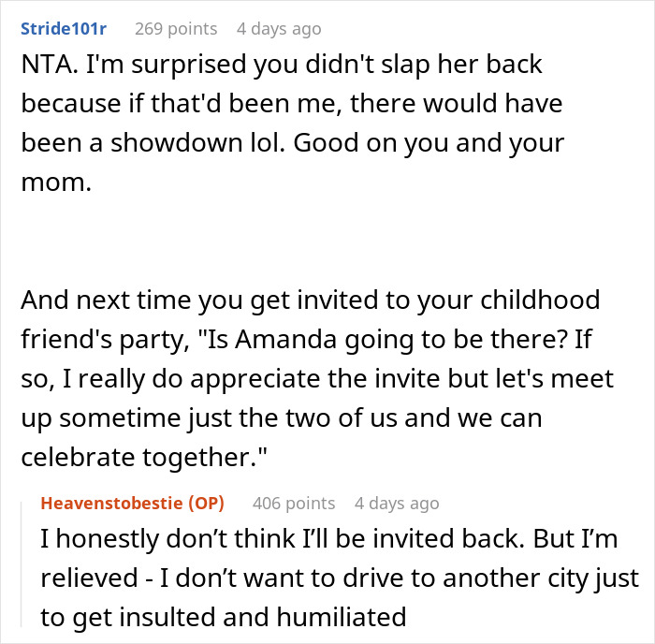This screenshot has height=644, width=655.
Task: Click the word 'relieved' in OP reply
Action: coord(90,578)
